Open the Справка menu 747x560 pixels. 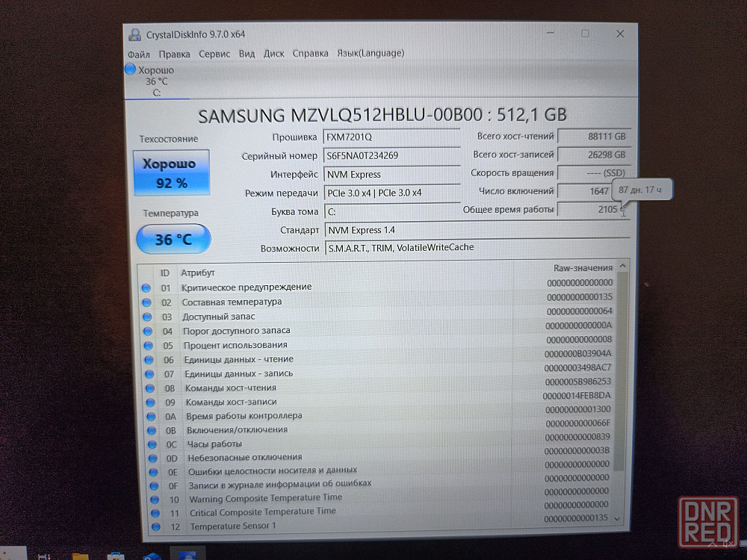[310, 53]
